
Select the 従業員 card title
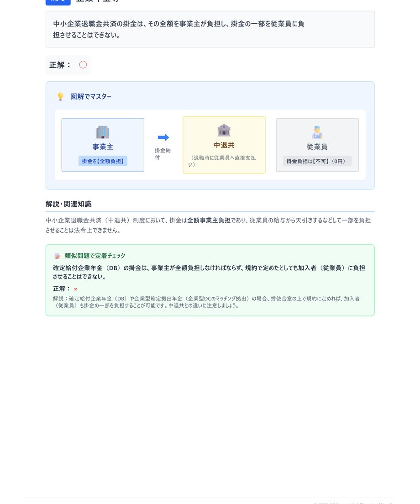pos(317,147)
